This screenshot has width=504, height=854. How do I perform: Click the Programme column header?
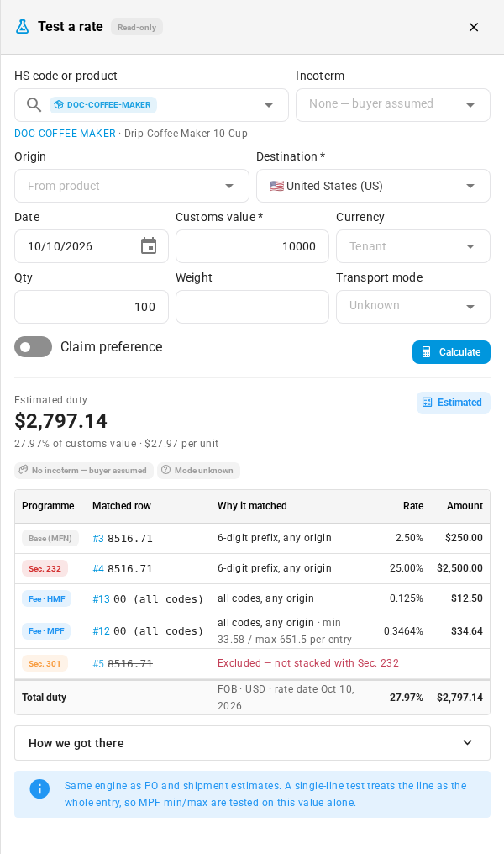pyautogui.click(x=48, y=506)
